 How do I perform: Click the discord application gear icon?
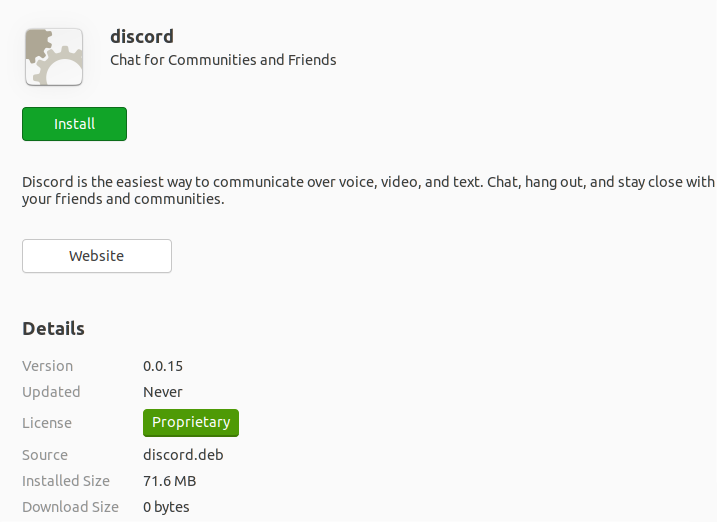point(54,57)
